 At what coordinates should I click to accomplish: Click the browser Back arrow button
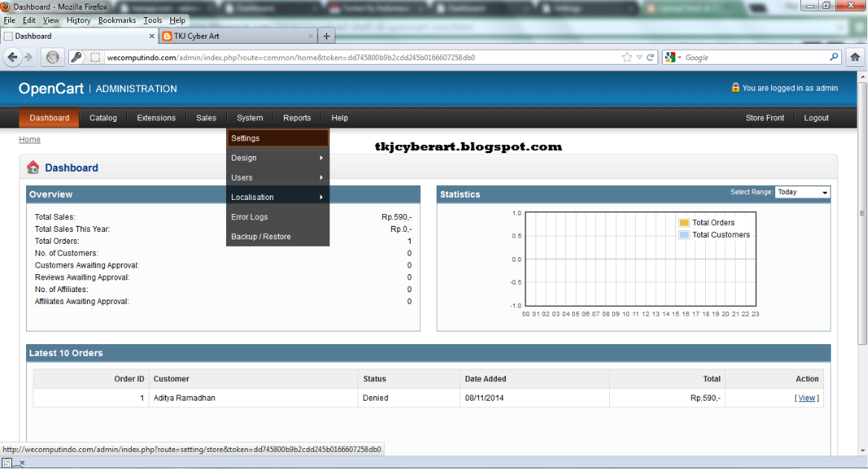tap(13, 57)
